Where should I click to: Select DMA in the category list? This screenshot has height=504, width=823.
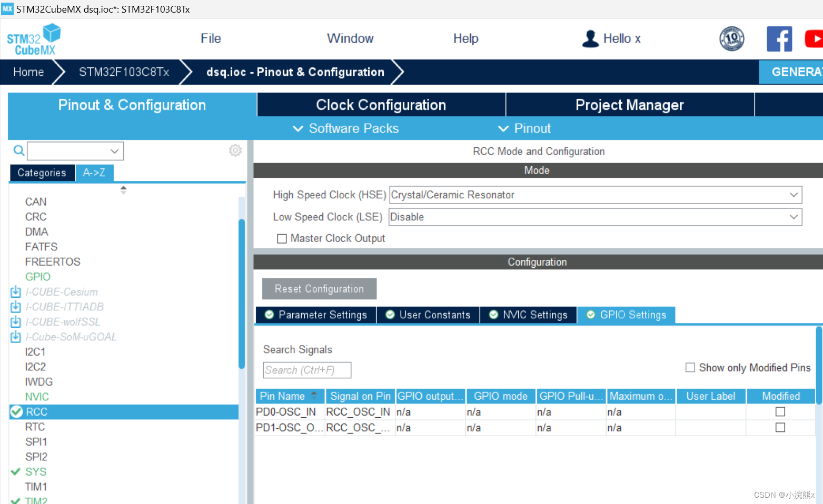click(x=37, y=231)
